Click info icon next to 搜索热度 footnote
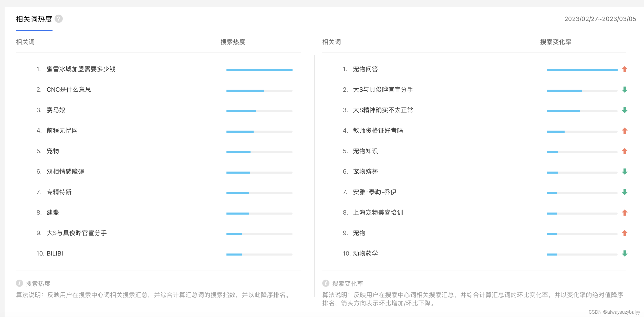 coord(19,283)
